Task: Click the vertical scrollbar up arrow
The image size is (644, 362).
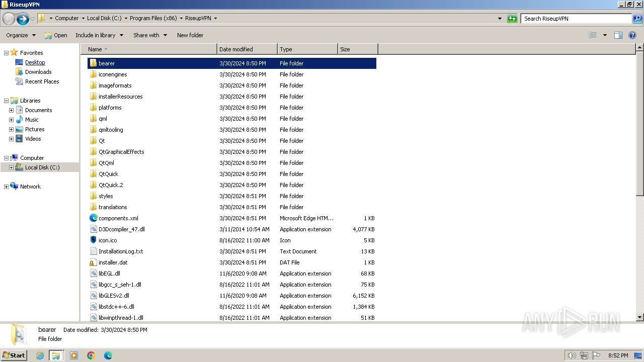Action: coord(640,48)
